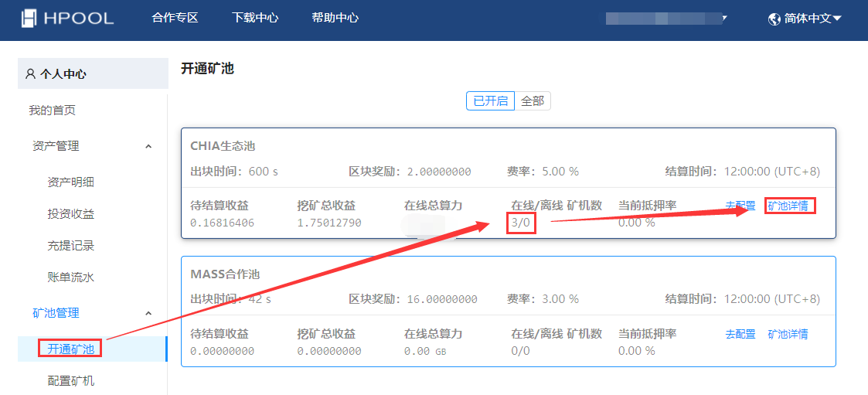Click the user profile icon beside 个人中心
This screenshot has width=868, height=395.
coord(30,74)
